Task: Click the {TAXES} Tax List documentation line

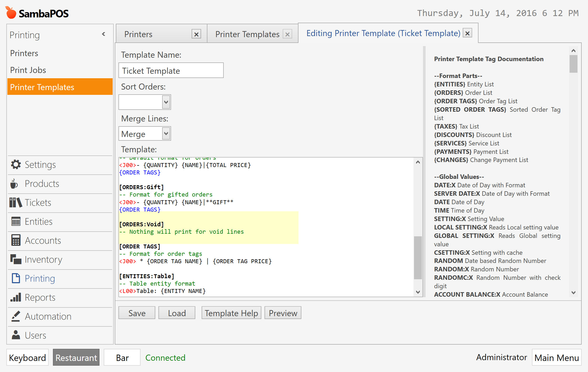Action: tap(456, 126)
